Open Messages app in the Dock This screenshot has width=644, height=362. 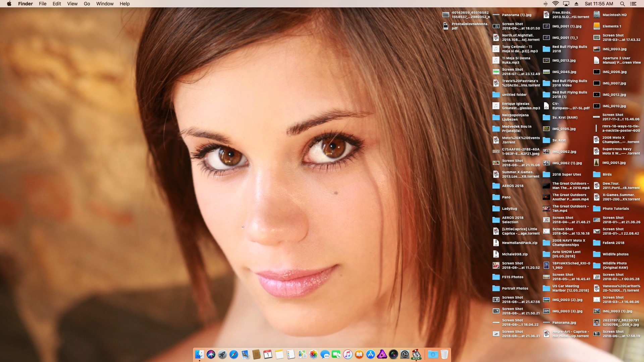pyautogui.click(x=325, y=354)
